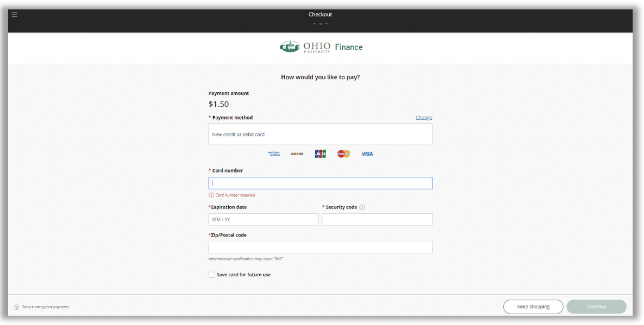Click the Zip/Postal code field

coord(320,247)
